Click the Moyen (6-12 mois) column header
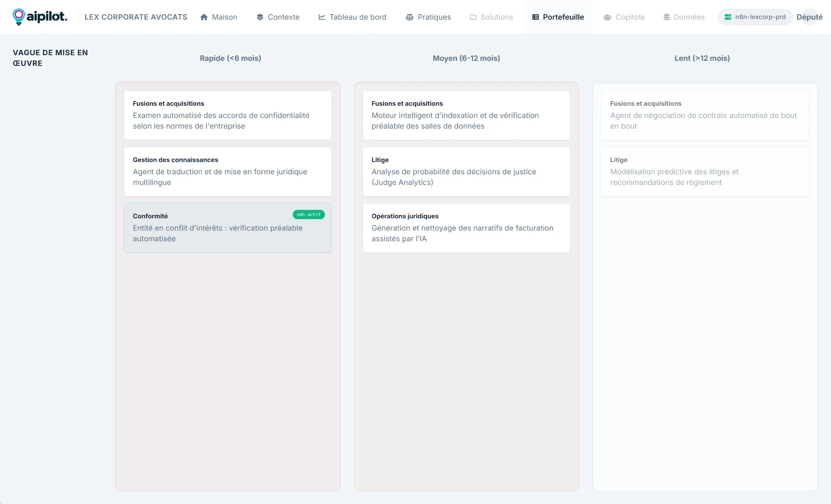This screenshot has height=504, width=831. (466, 58)
